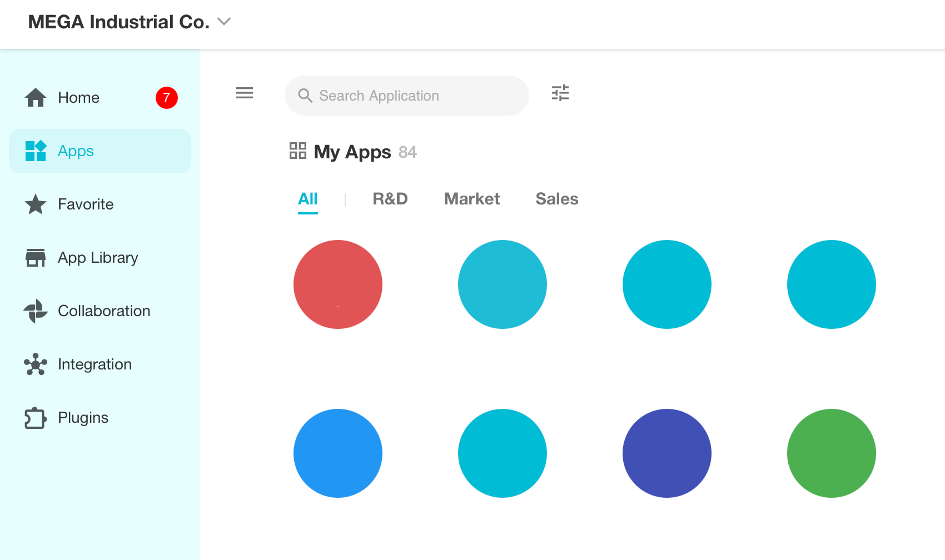
Task: Open the green circle app
Action: tap(832, 453)
